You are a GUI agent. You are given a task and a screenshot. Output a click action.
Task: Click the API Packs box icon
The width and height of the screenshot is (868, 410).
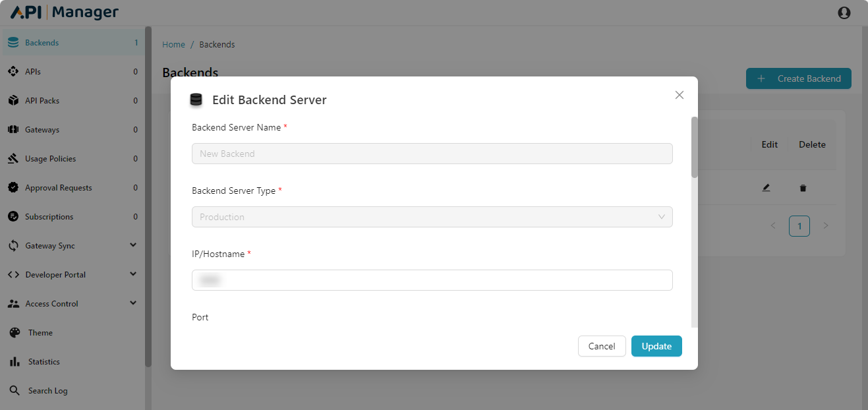[13, 101]
